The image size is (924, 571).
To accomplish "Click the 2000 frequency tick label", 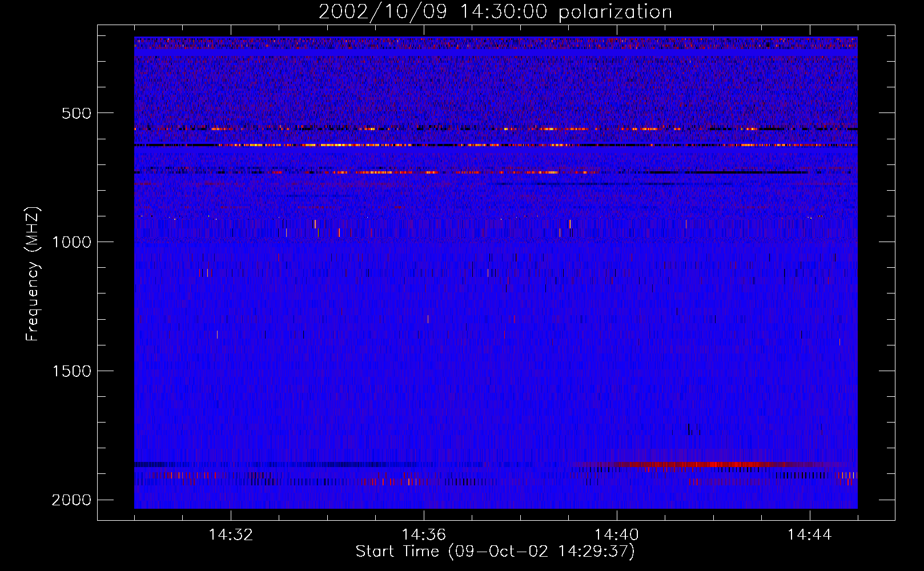I will click(71, 500).
